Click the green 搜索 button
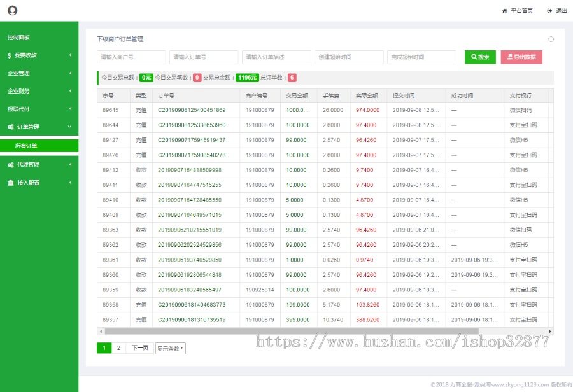The width and height of the screenshot is (573, 392). pos(480,57)
